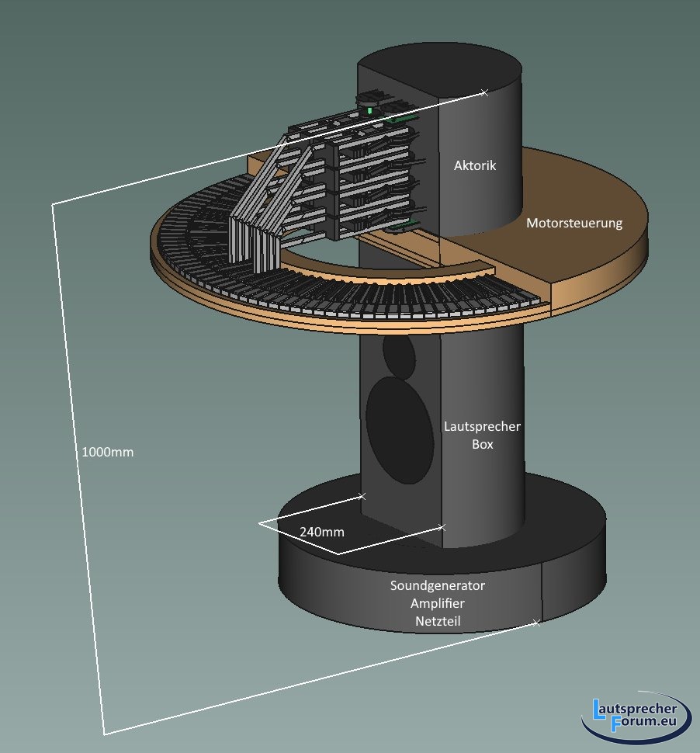Open the LautsprecherForum.eu logo link

pos(633,715)
